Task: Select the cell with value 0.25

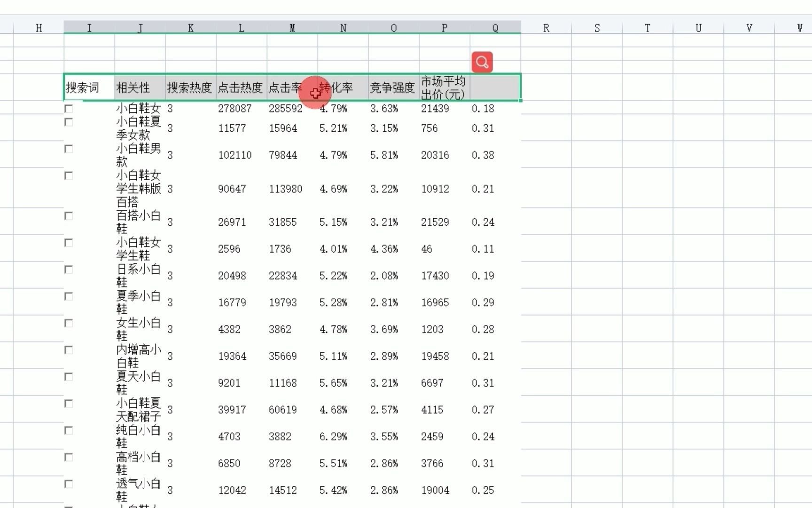Action: click(x=495, y=490)
